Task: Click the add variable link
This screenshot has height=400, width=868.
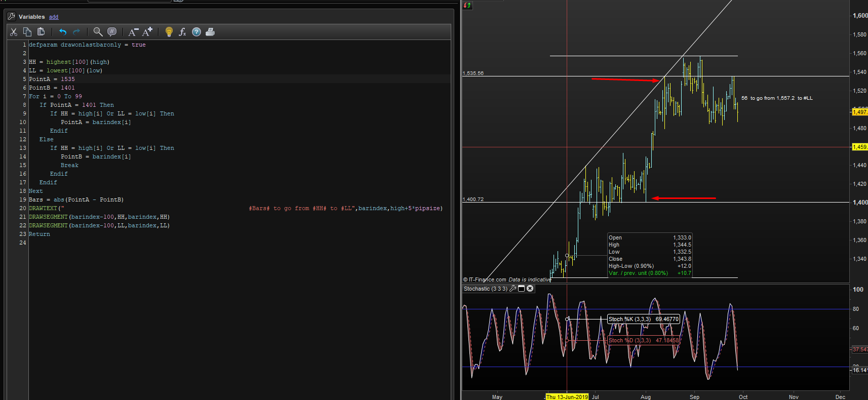Action: point(54,17)
